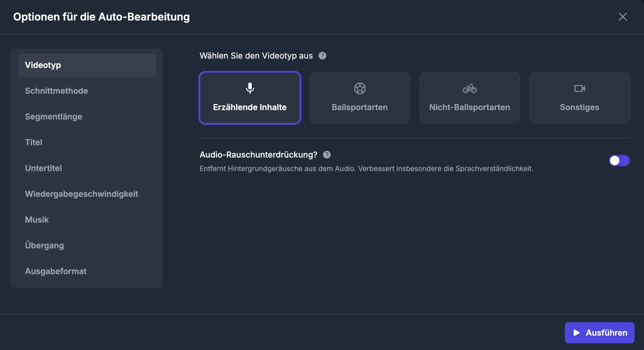
Task: Open Wiedergabegeschwindigkeit settings
Action: (81, 194)
